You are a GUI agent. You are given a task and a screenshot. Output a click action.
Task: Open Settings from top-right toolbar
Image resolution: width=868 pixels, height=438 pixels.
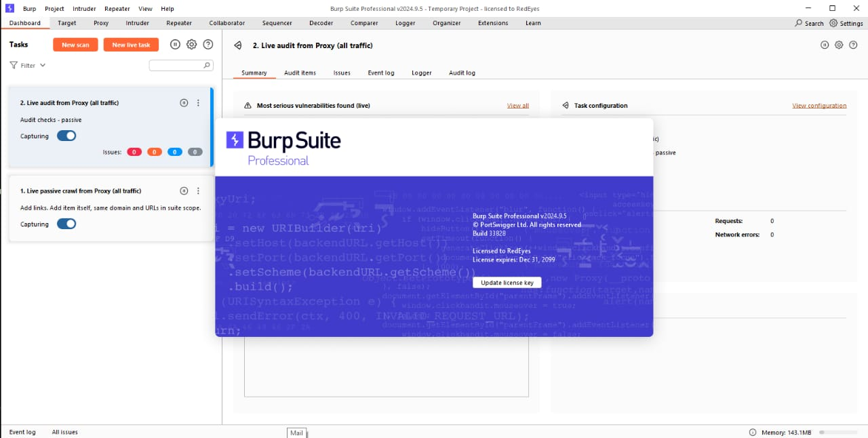tap(846, 23)
